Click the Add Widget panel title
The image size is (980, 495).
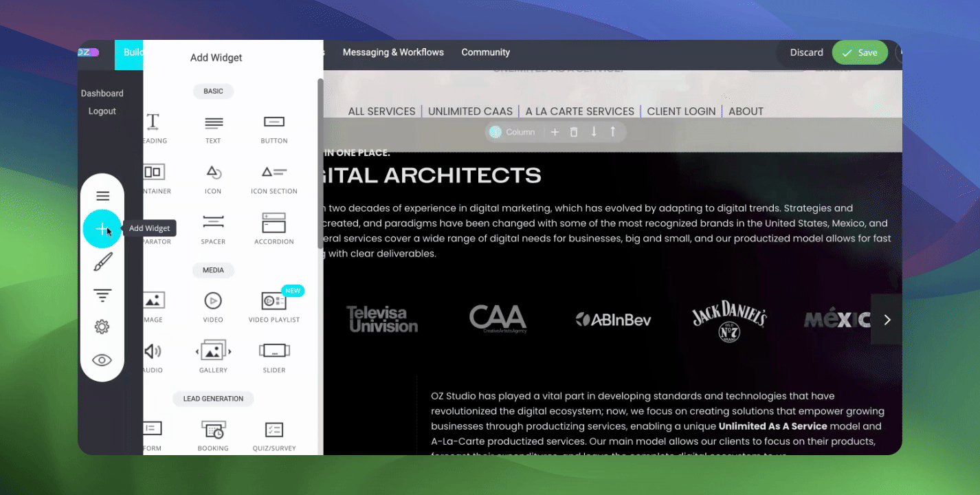point(216,58)
